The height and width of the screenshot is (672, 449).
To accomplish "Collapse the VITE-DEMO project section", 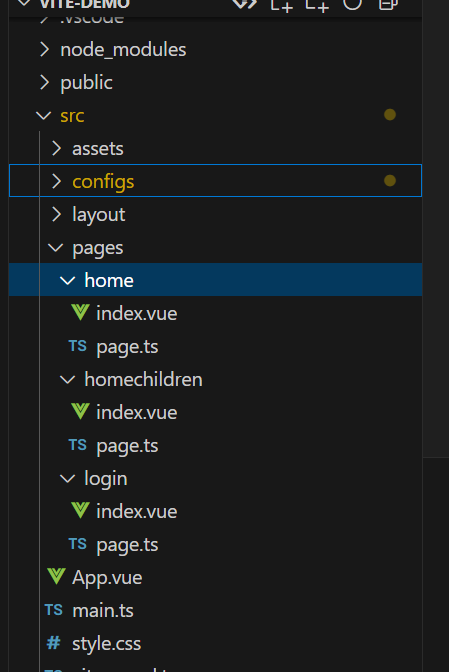I will [x=75, y=4].
